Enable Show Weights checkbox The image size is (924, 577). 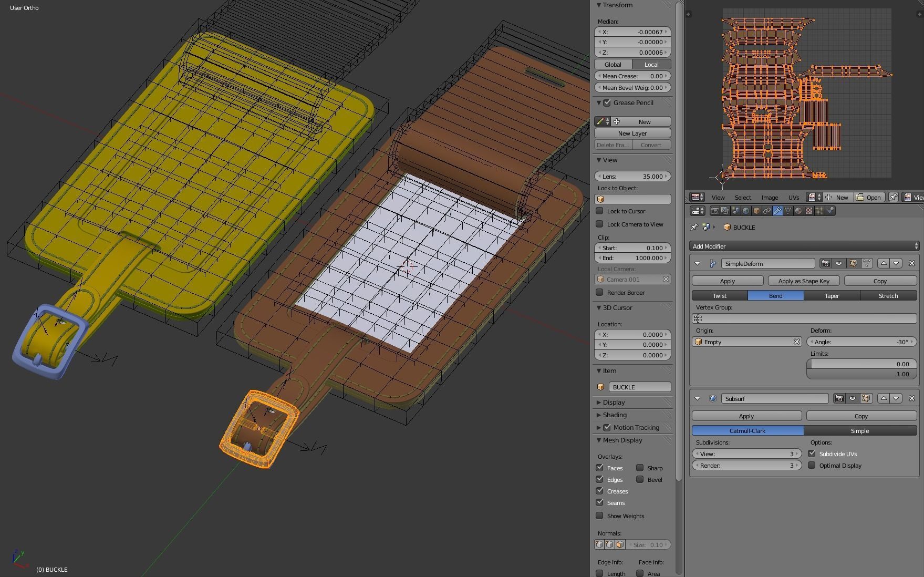point(599,516)
